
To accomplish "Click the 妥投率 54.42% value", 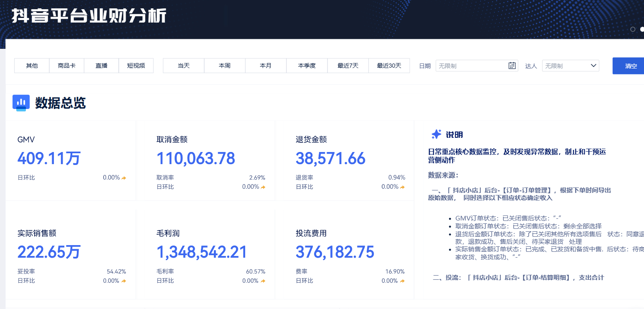I will click(116, 272).
